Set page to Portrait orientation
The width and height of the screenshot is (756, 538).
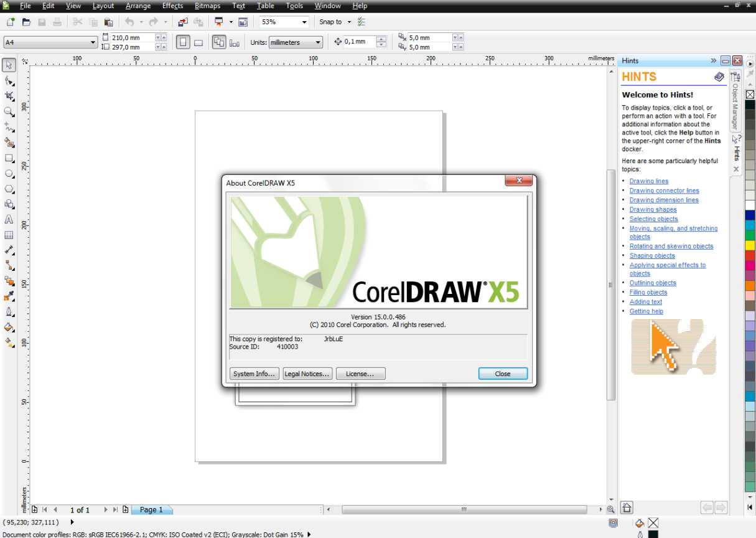point(183,42)
